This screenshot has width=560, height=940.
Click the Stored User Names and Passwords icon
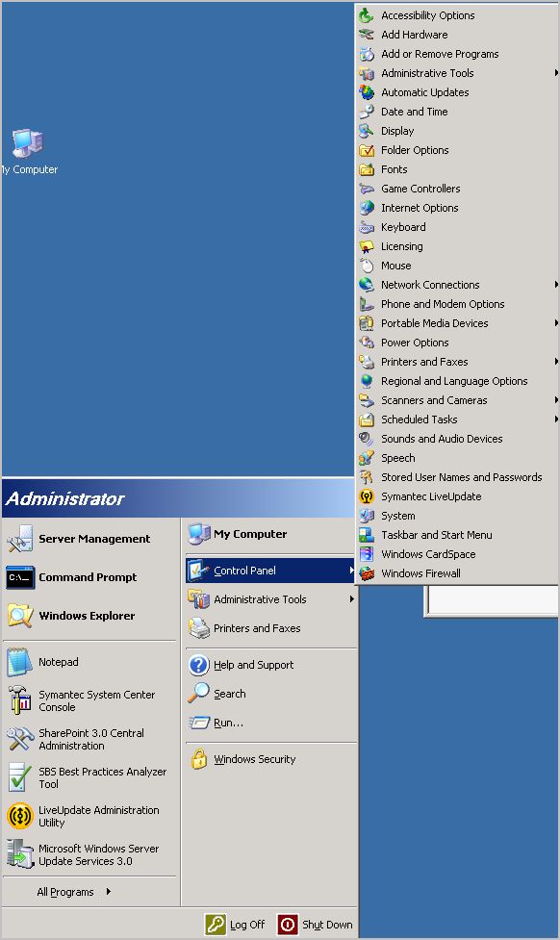click(367, 477)
